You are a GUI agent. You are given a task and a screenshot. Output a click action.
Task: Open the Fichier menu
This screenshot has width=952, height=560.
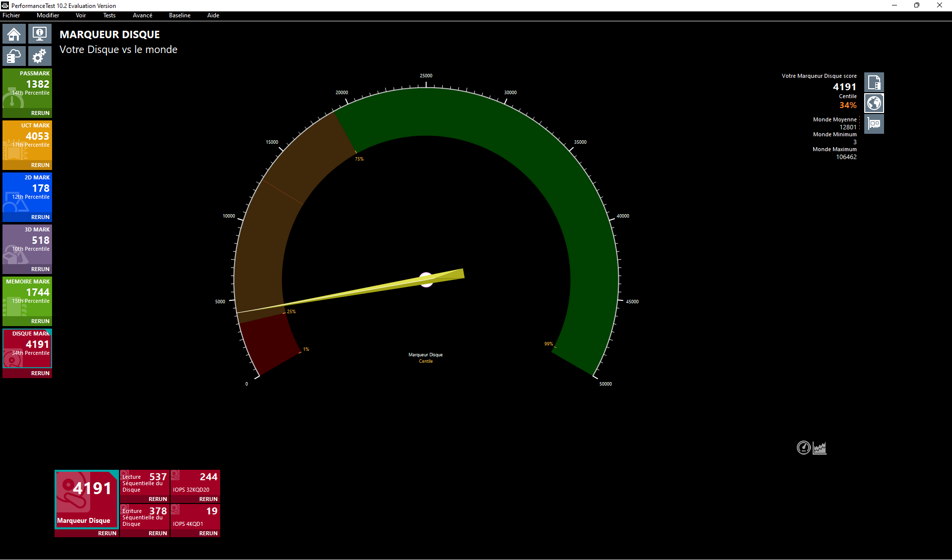pyautogui.click(x=11, y=15)
